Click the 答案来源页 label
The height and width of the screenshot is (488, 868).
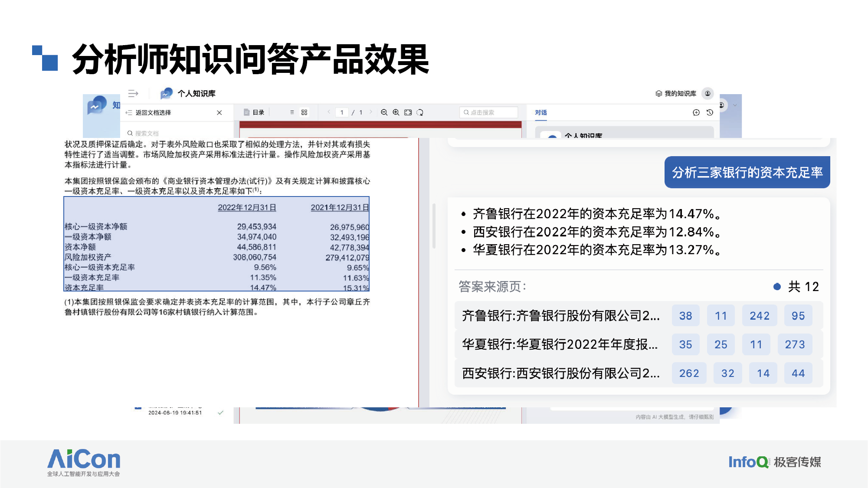coord(493,287)
